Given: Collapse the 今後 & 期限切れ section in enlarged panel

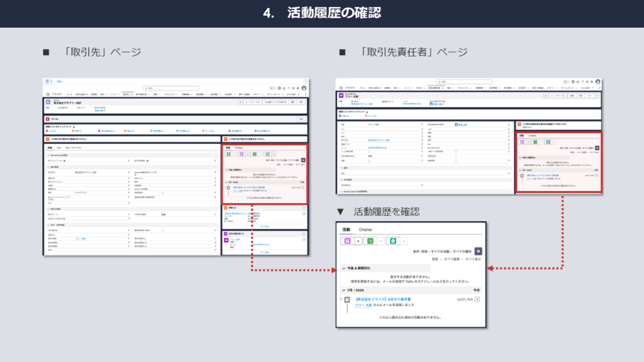Looking at the screenshot, I should (343, 268).
